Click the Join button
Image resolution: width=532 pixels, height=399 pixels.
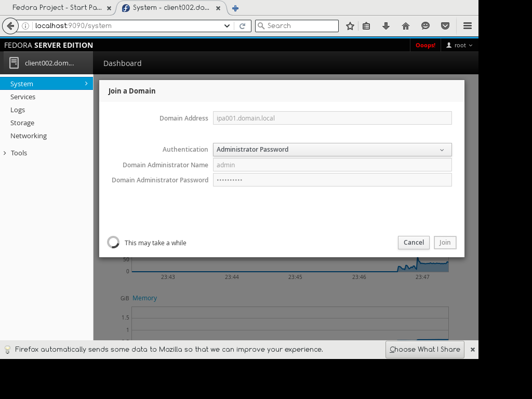pyautogui.click(x=445, y=243)
